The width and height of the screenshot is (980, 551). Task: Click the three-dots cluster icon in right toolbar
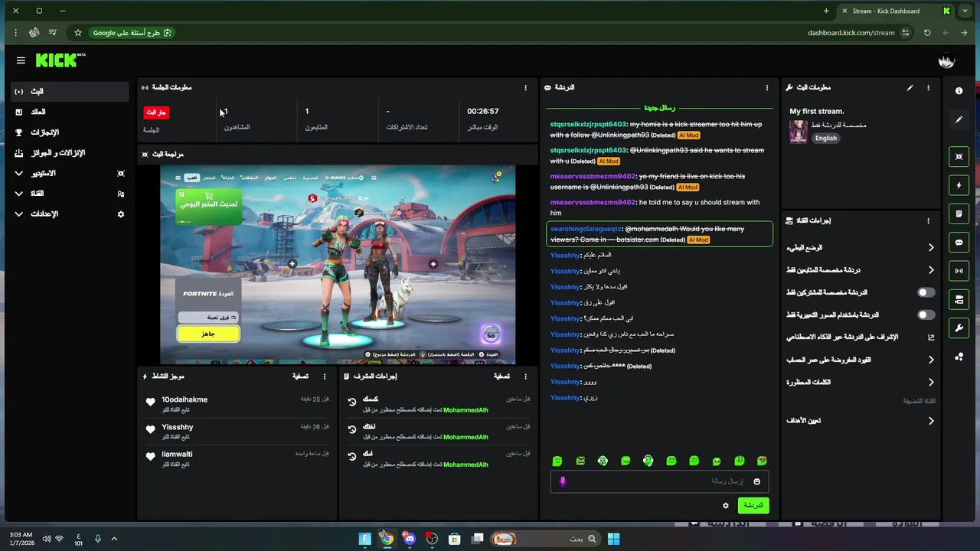(959, 357)
